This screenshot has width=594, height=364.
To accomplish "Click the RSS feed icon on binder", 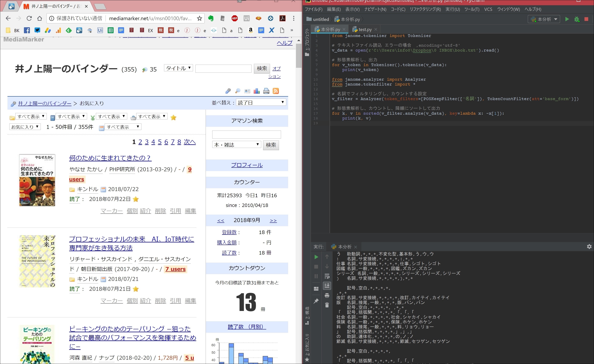I will pos(276,91).
